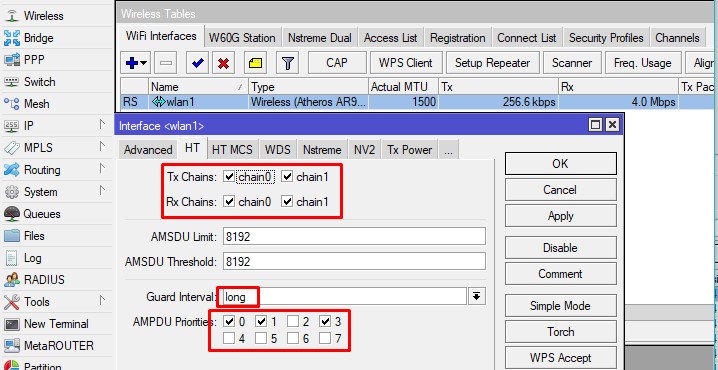Open the Wireless menu icon in sidebar
The width and height of the screenshot is (718, 370).
pos(11,16)
